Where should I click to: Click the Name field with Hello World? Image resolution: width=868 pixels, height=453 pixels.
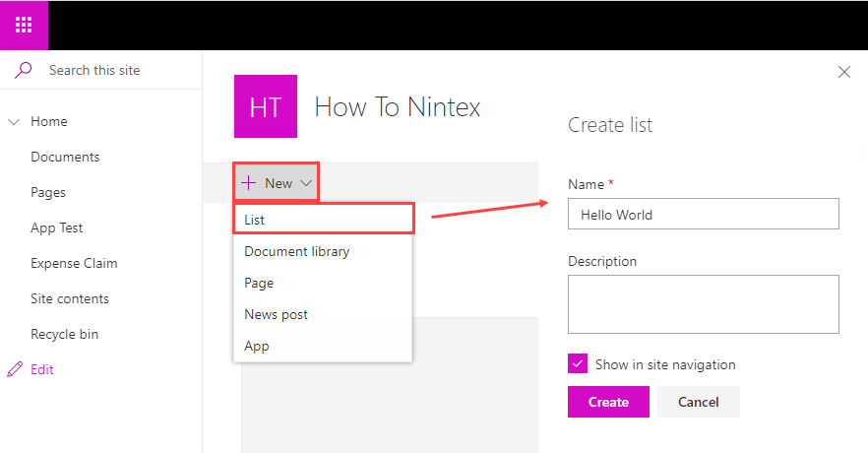pyautogui.click(x=703, y=214)
